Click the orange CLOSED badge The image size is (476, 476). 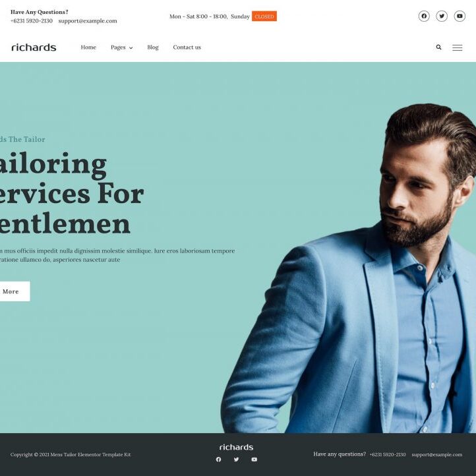[x=264, y=16]
